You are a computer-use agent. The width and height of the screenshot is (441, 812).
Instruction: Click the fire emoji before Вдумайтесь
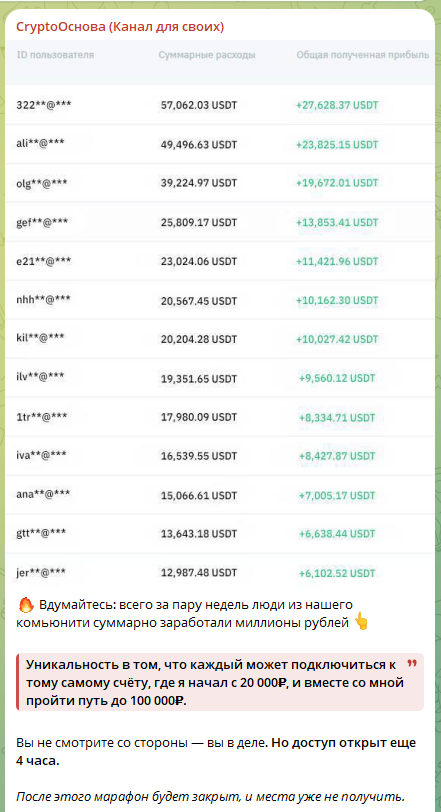(25, 604)
